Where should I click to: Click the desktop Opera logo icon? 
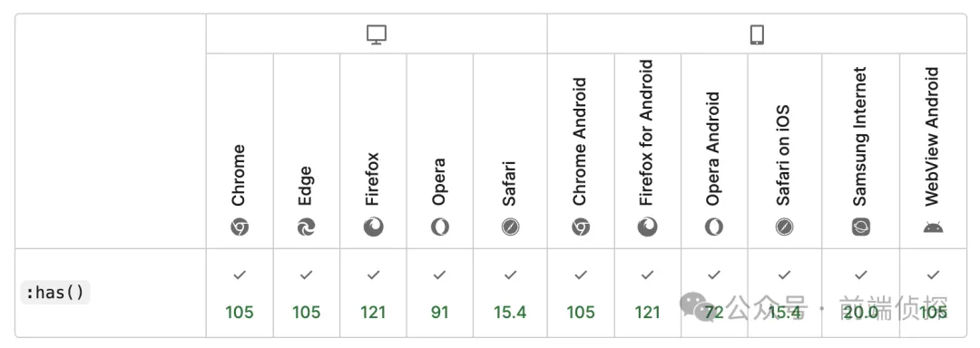pos(440,227)
